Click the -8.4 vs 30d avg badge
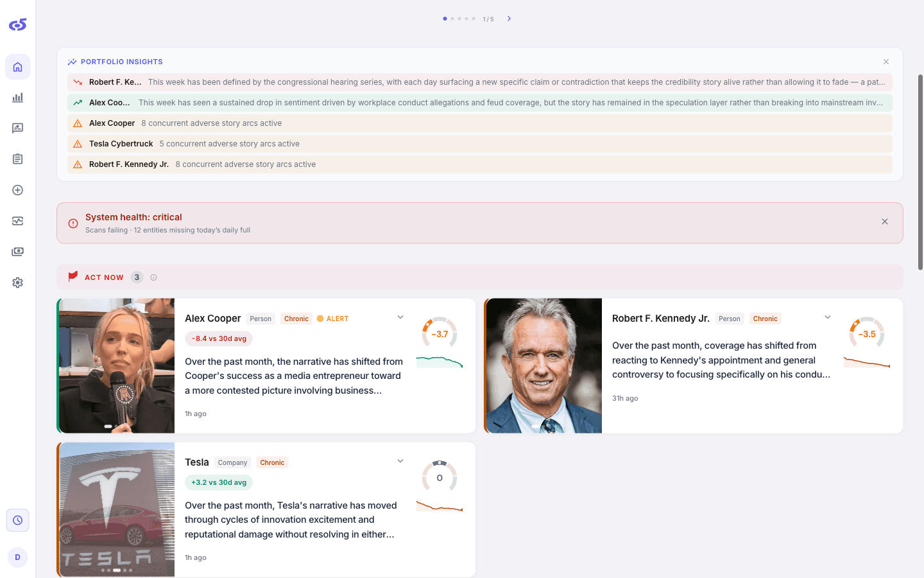 [x=219, y=338]
